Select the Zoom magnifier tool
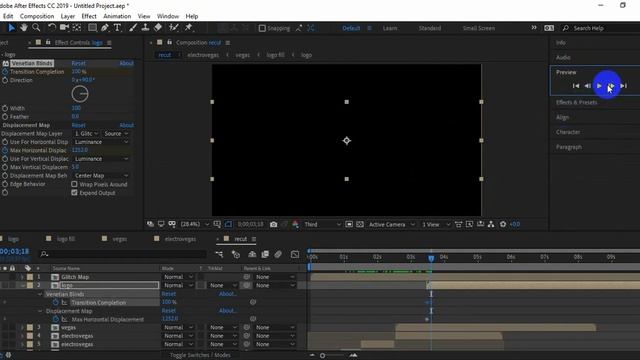 point(36,27)
